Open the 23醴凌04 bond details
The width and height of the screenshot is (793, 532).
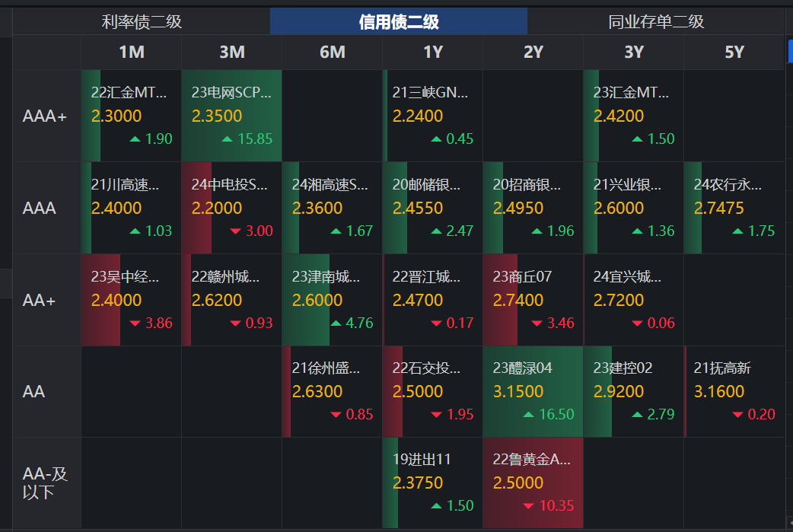point(533,391)
